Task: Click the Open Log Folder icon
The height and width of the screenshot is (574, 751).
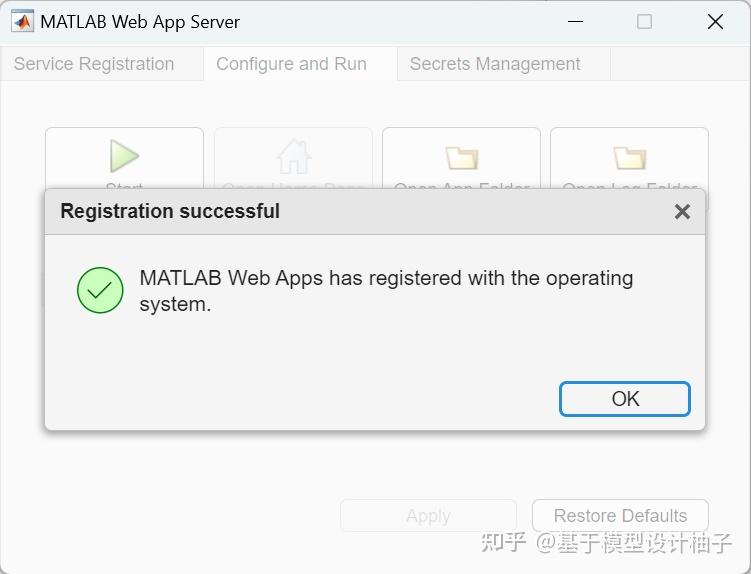Action: click(630, 158)
